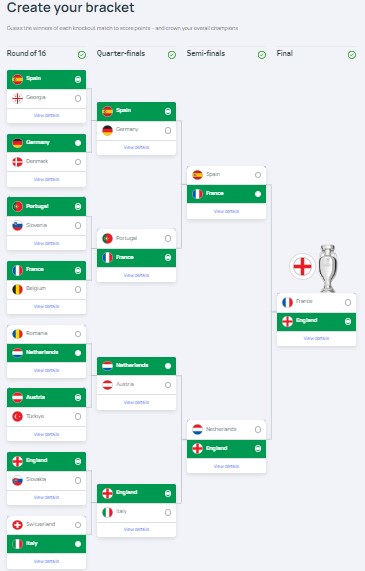Select the Round of 16 column header
Screen dimensions: 365x571
(x=26, y=54)
